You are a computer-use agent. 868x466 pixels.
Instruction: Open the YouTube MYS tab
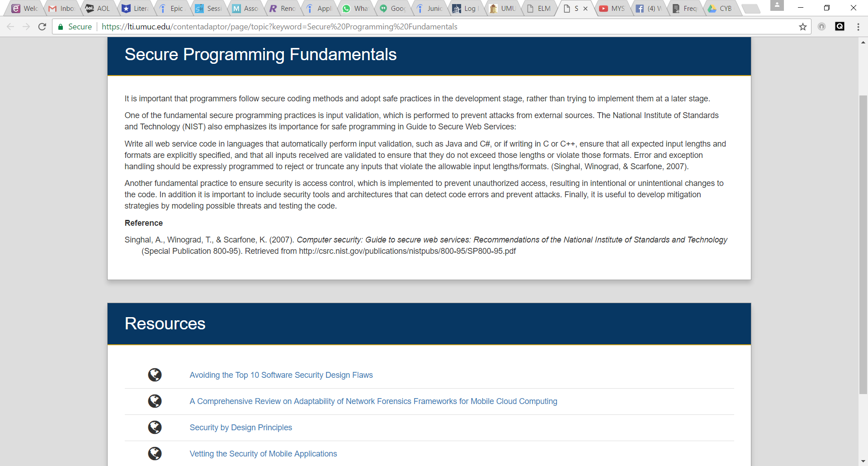coord(613,9)
